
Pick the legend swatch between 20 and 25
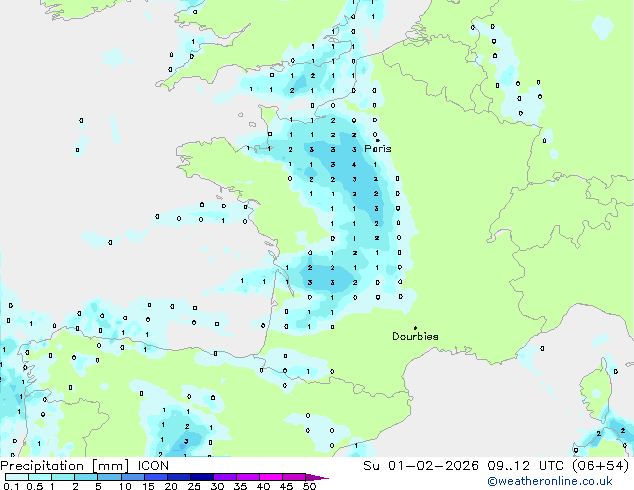(x=179, y=477)
